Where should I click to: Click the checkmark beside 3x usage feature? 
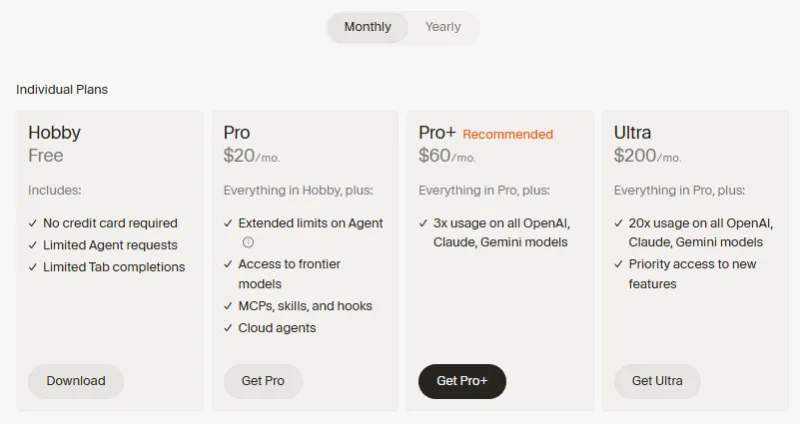click(x=423, y=223)
